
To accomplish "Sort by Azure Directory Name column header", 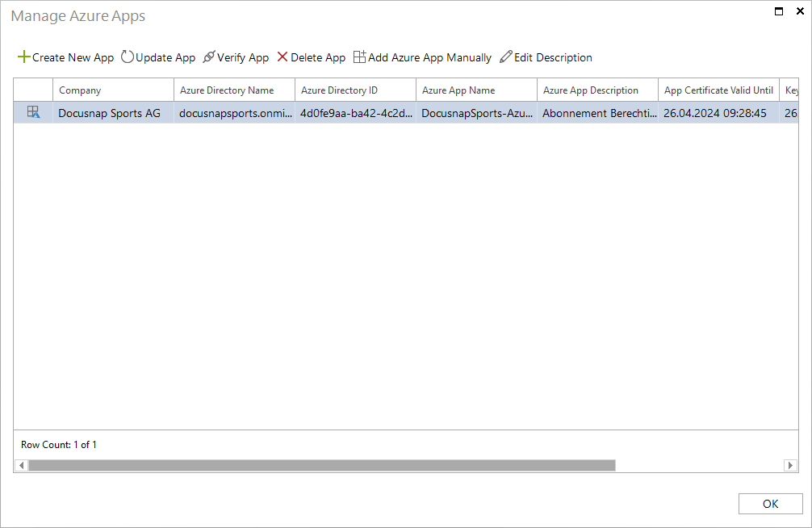I will 235,90.
